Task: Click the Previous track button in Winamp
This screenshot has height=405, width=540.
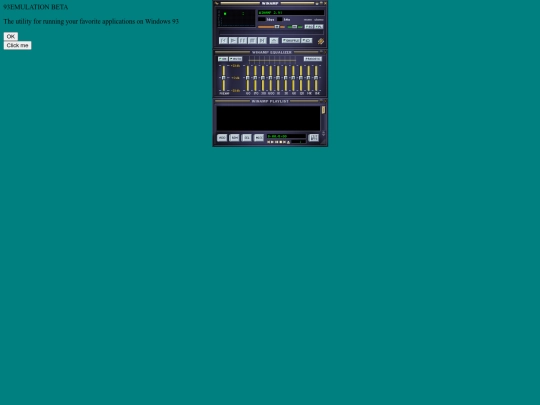Action: pos(223,41)
